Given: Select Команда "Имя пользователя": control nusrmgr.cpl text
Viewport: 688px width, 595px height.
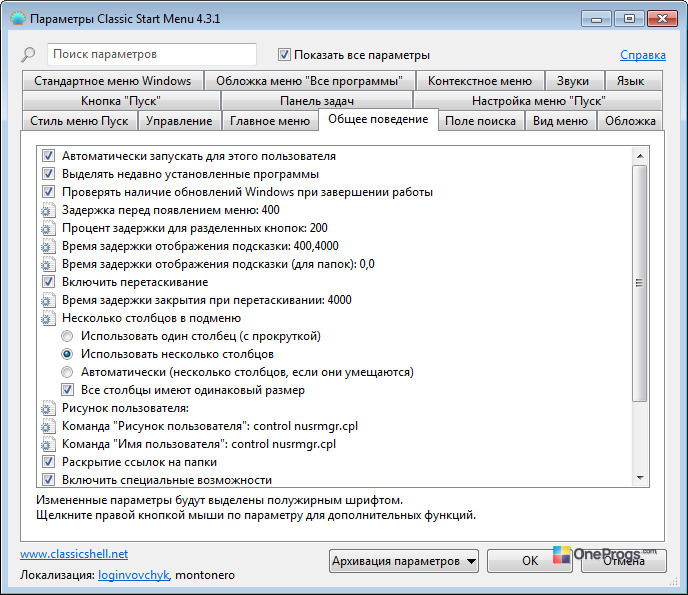Looking at the screenshot, I should 199,444.
